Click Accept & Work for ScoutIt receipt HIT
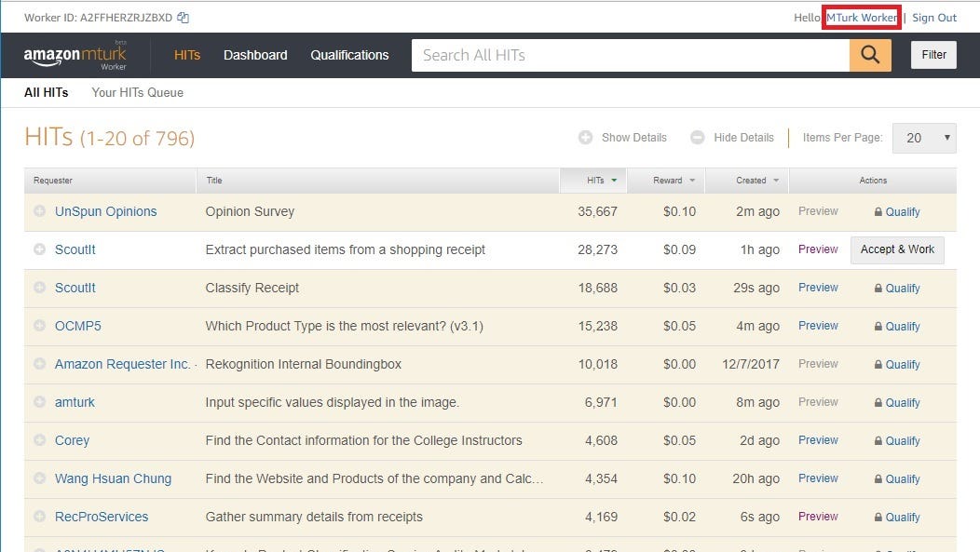 click(897, 249)
